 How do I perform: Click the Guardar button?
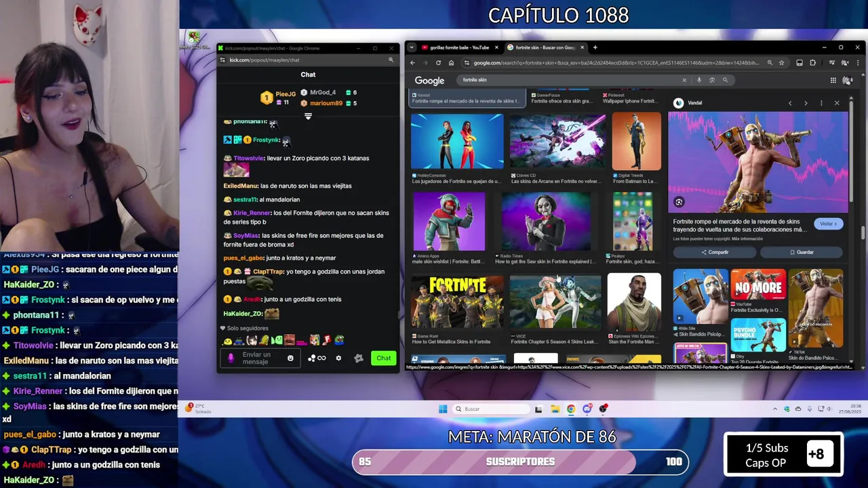(802, 252)
